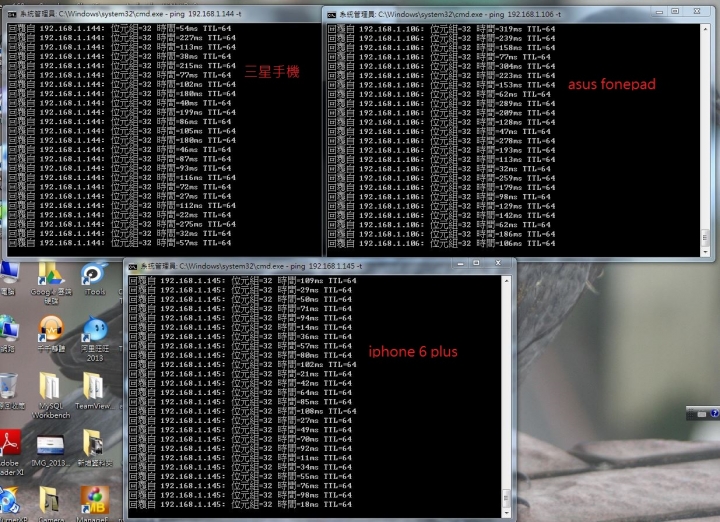Click the 259ms reply line in the 192.168.1.106 window
This screenshot has width=720, height=522.
pyautogui.click(x=441, y=178)
